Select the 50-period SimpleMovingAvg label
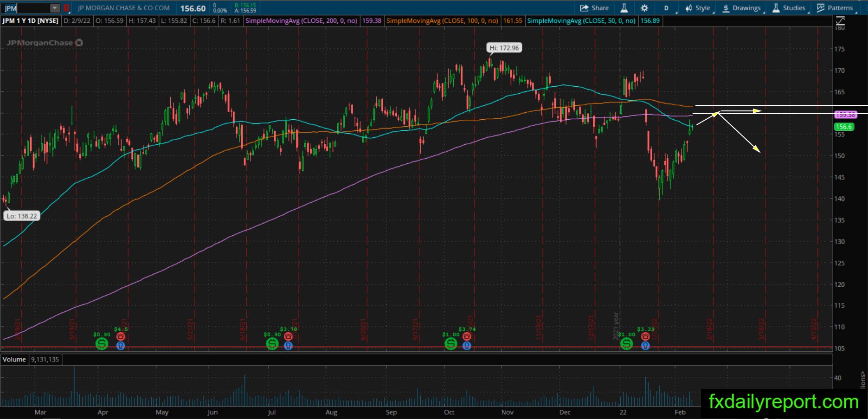The width and height of the screenshot is (868, 419). [582, 21]
